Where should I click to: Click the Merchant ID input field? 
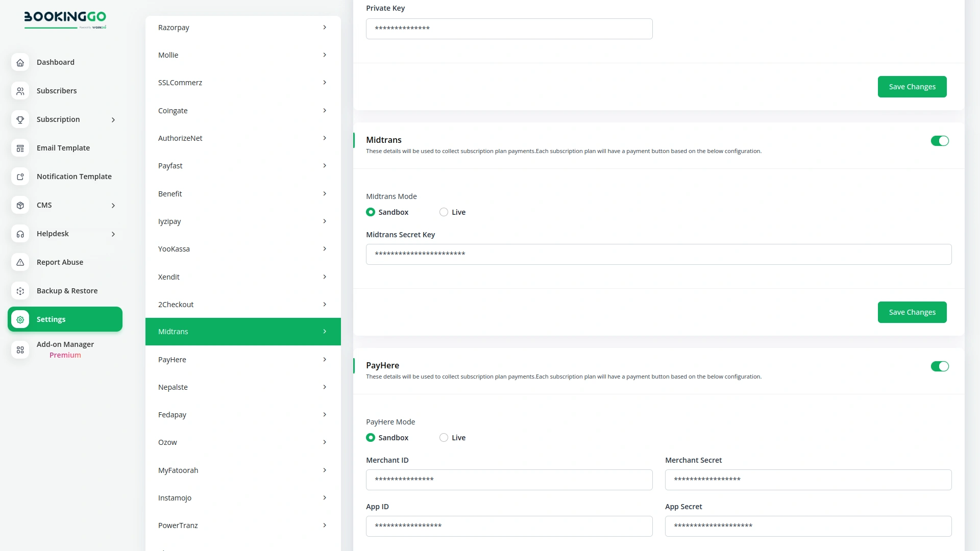click(509, 480)
